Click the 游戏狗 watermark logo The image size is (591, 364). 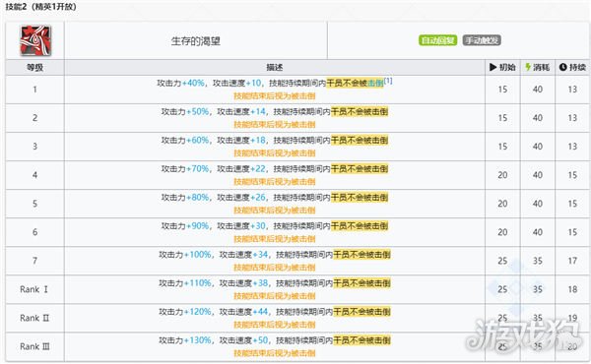click(x=525, y=335)
